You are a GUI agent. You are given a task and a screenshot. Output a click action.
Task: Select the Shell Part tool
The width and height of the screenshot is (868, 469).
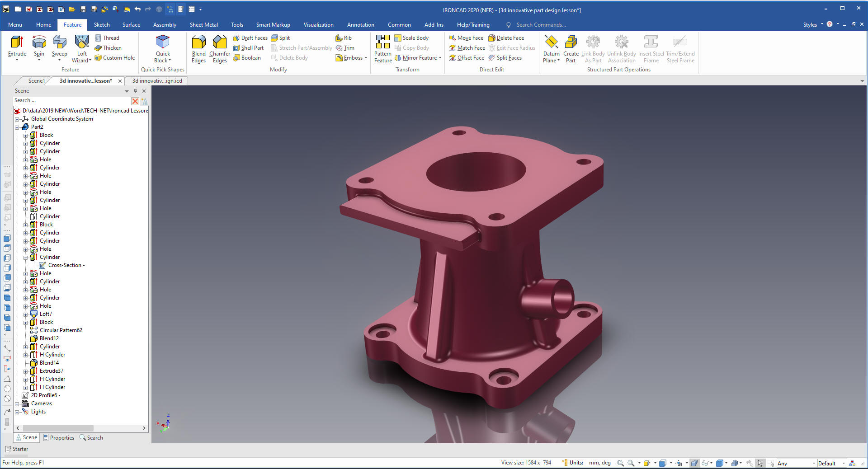(248, 48)
